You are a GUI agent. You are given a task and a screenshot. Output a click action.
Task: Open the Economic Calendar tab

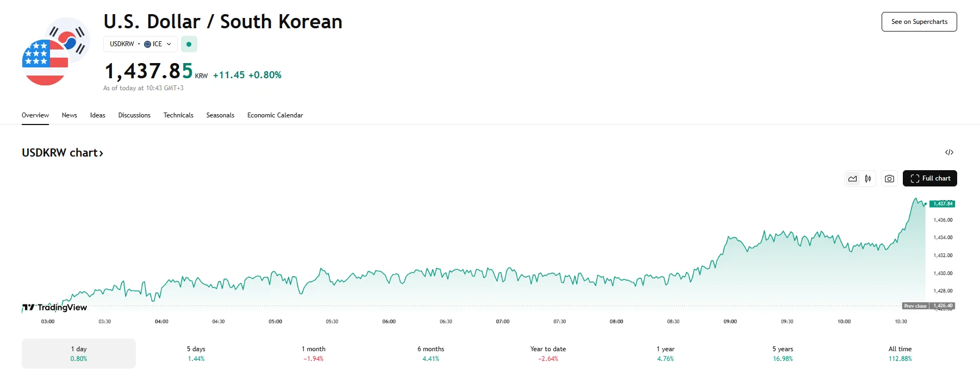point(275,115)
